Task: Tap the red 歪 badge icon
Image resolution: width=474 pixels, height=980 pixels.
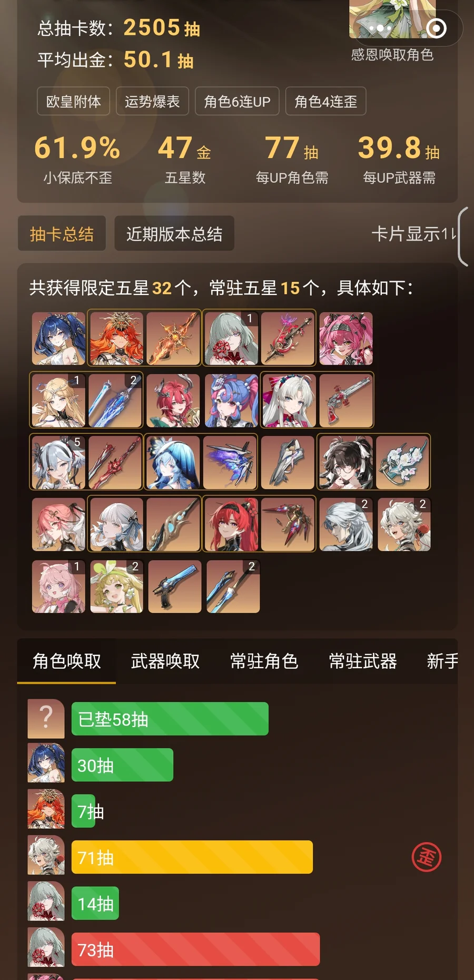Action: pyautogui.click(x=426, y=857)
